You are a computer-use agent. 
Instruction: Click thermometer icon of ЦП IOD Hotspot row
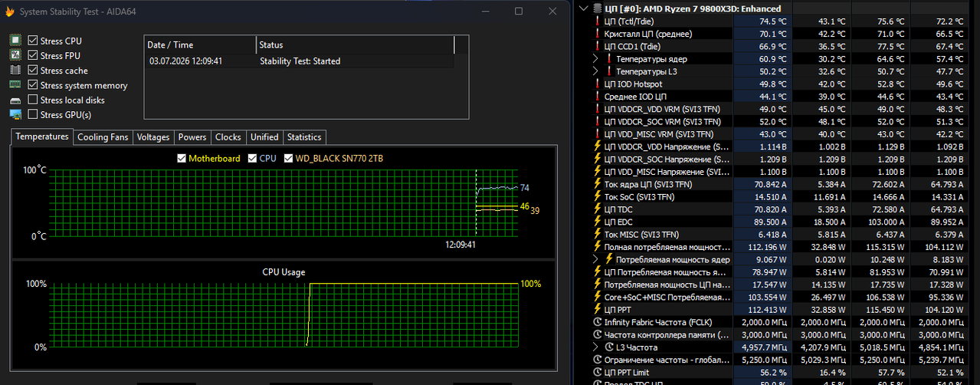pyautogui.click(x=598, y=84)
